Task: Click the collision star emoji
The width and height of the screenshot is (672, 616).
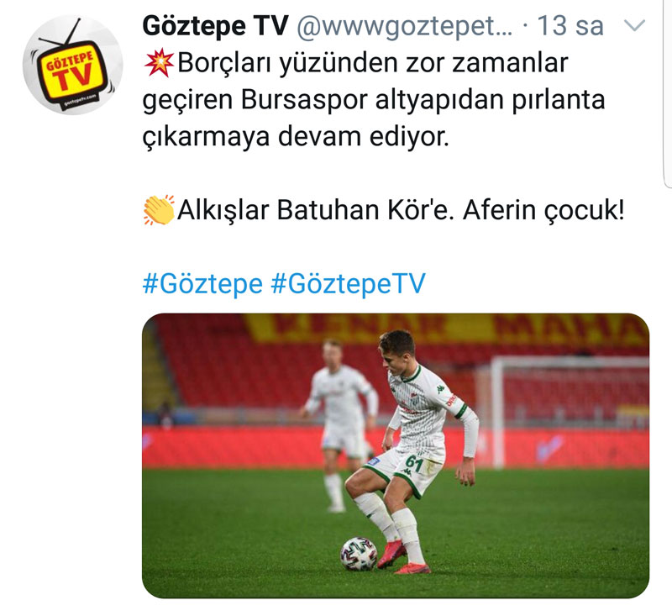Action: 159,63
